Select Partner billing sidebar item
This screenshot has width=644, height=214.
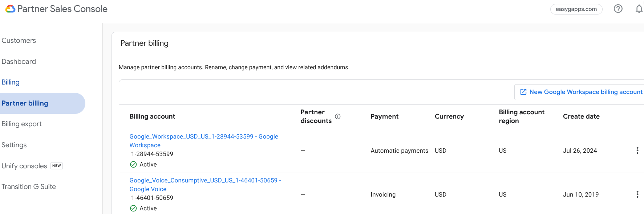pyautogui.click(x=42, y=103)
